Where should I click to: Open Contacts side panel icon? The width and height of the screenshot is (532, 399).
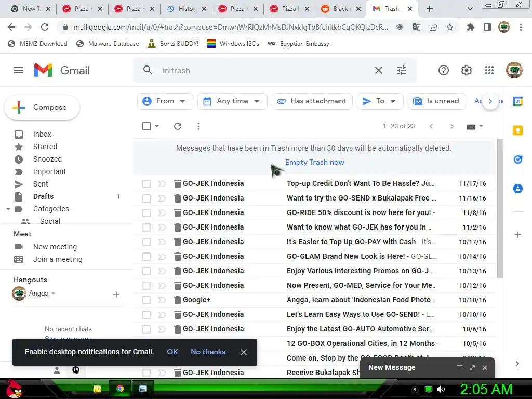pos(518,188)
